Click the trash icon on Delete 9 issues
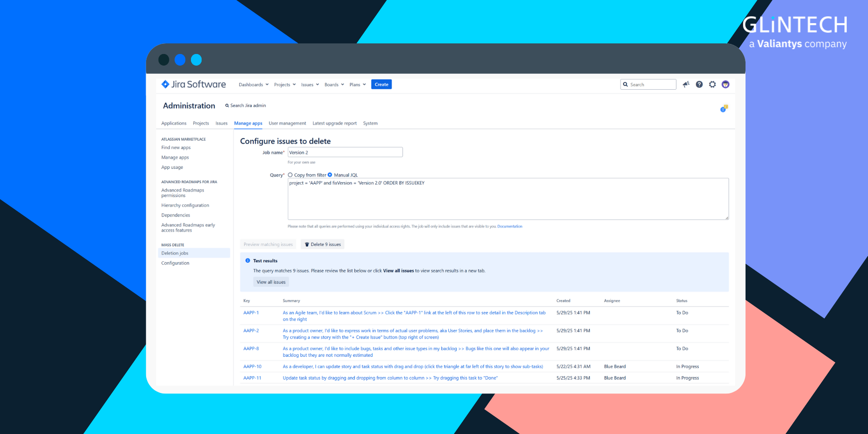Image resolution: width=868 pixels, height=434 pixels. point(307,244)
